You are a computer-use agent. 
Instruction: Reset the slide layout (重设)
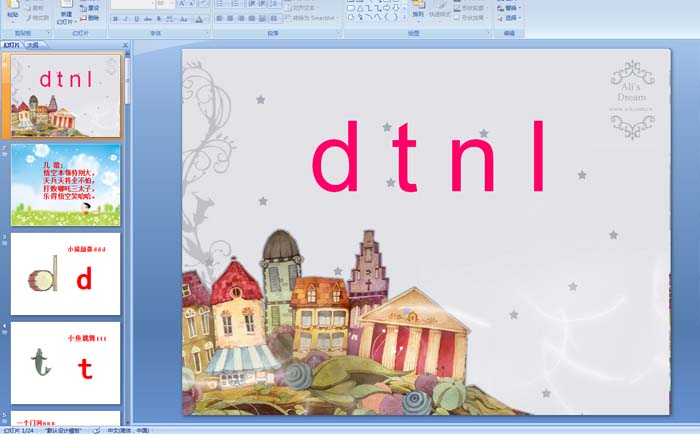pos(89,8)
